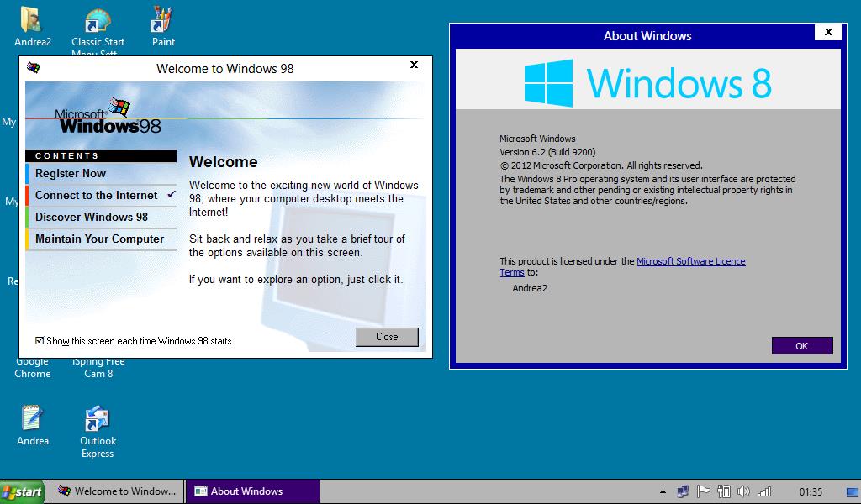The height and width of the screenshot is (504, 861).
Task: Click the 'Welcome' heading text
Action: [x=224, y=162]
